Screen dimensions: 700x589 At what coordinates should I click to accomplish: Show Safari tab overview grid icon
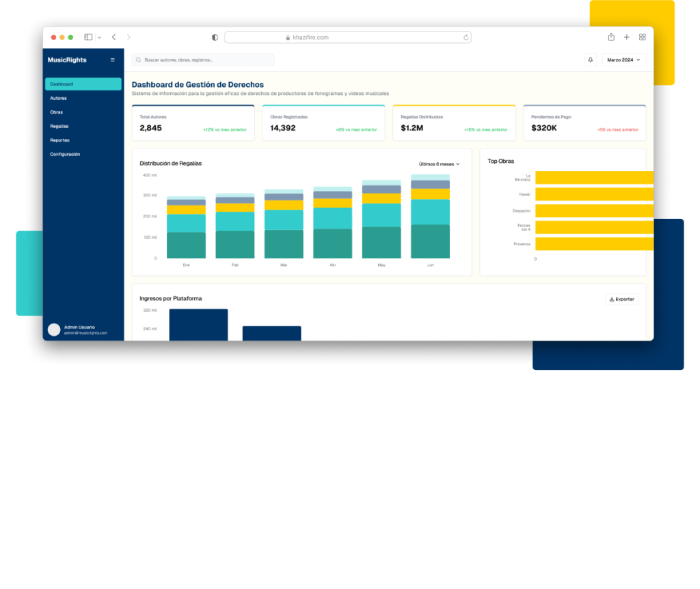pyautogui.click(x=642, y=37)
